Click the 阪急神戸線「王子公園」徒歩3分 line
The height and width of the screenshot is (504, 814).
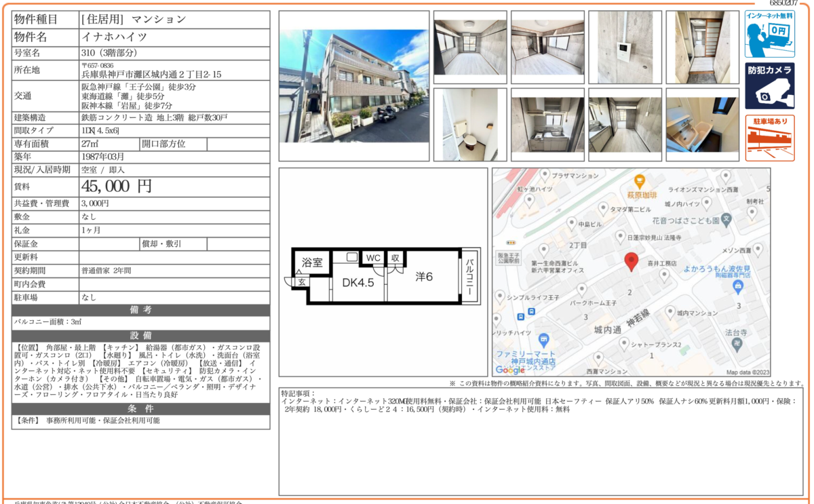[138, 88]
